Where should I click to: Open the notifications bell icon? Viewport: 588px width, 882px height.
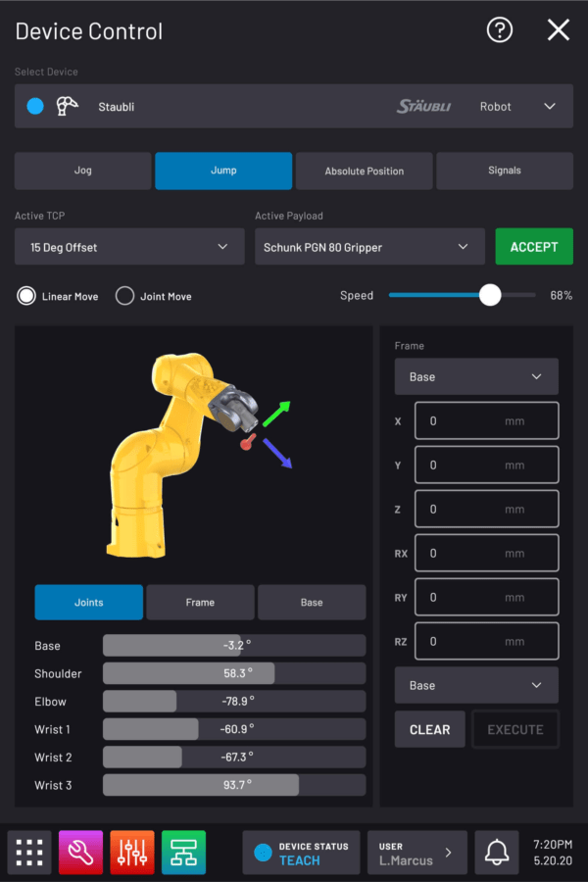(x=497, y=852)
